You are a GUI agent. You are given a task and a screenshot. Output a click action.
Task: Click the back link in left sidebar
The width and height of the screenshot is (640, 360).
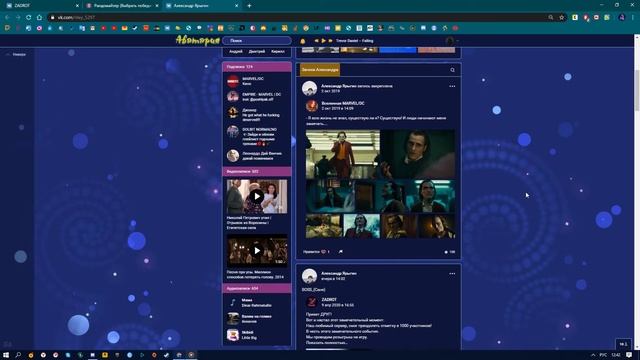tap(17, 54)
